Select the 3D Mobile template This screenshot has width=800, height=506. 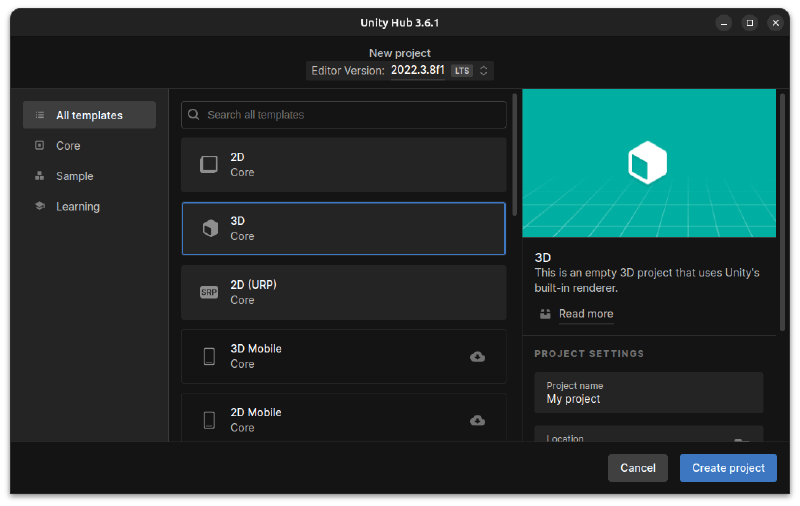[343, 356]
